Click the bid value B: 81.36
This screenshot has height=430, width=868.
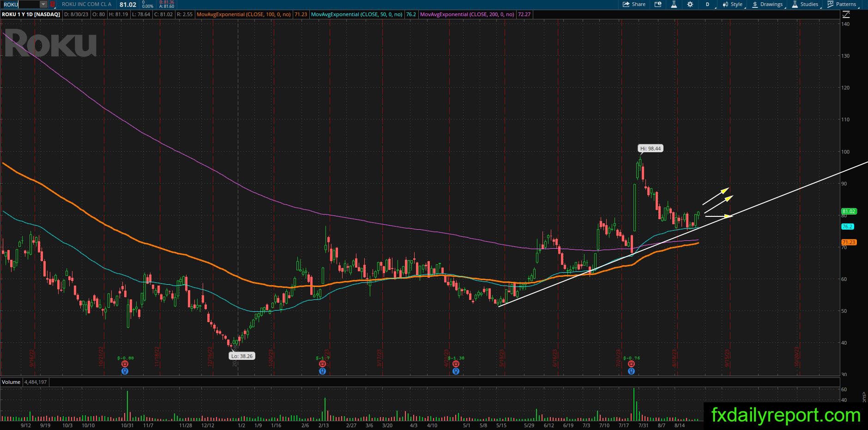(x=167, y=2)
